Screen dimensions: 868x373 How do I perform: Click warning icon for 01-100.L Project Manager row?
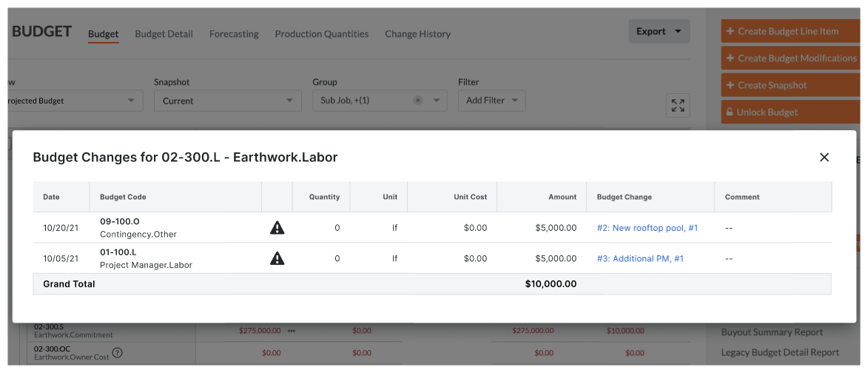(x=277, y=258)
